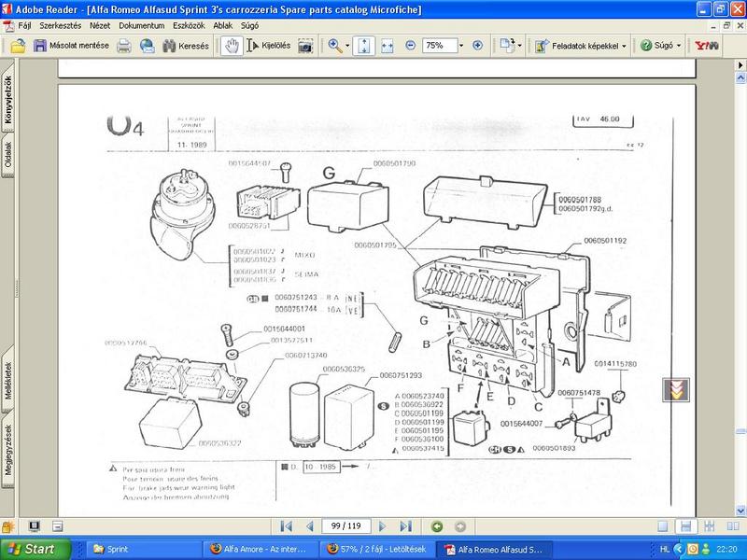Click the grey next view button
Viewport: 747px width, 560px height.
[460, 526]
